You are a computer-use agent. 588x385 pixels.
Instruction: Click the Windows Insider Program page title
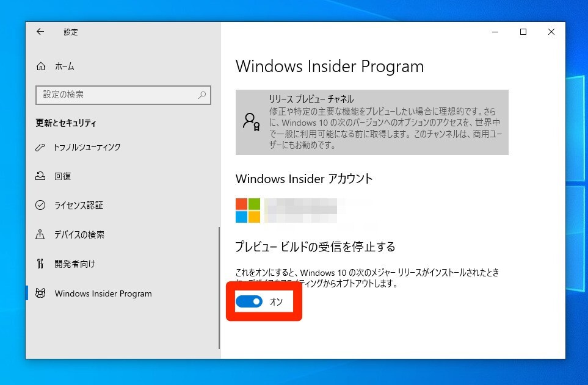330,67
